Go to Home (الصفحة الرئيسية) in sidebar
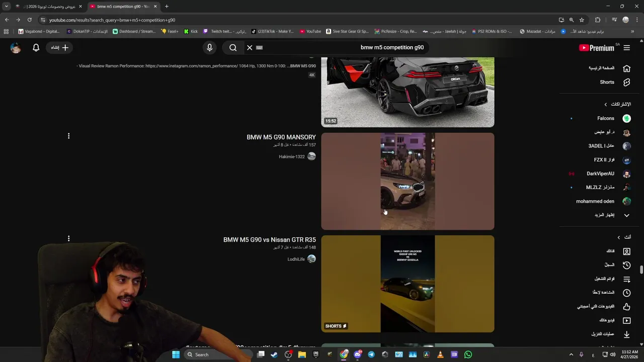 pos(609,68)
